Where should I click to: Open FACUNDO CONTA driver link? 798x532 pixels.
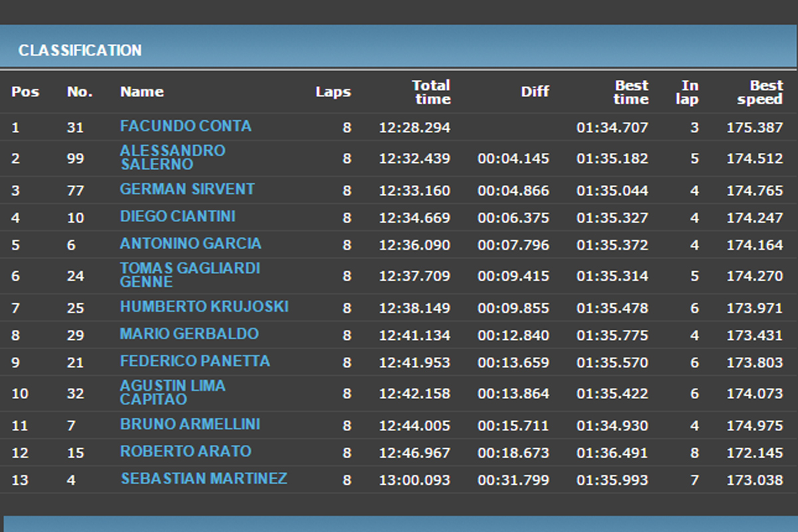(186, 126)
